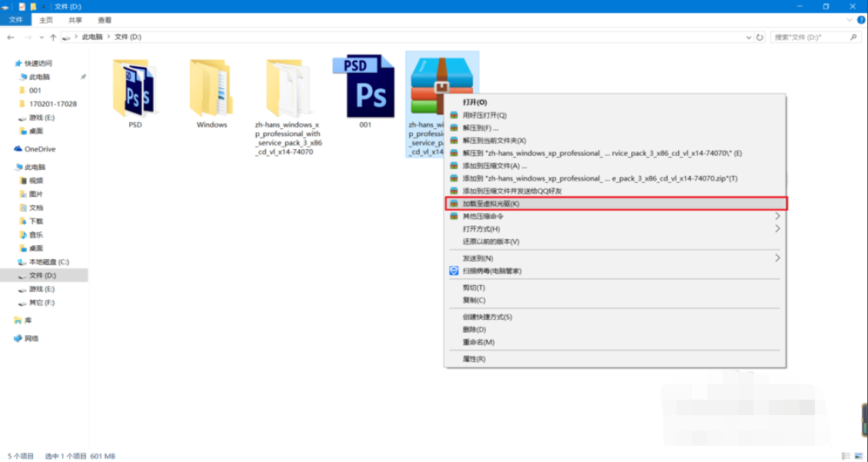868x462 pixels.
Task: Click the properties icon in title bar quick access
Action: click(22, 7)
